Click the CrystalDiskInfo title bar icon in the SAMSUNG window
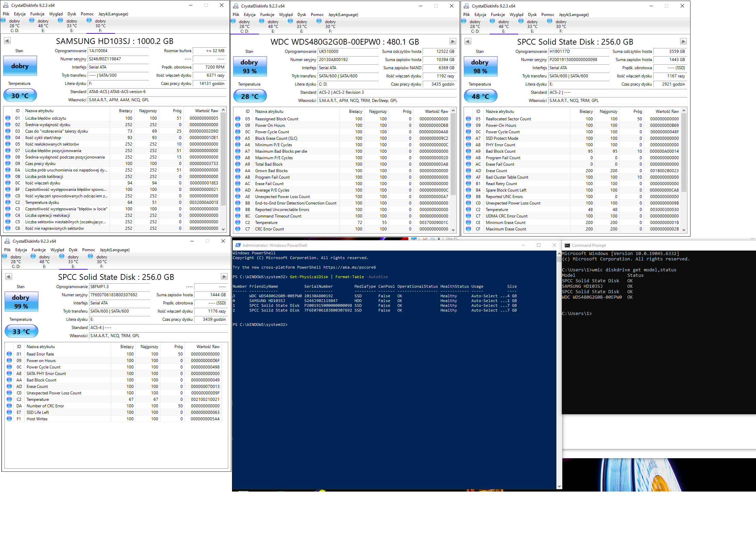Viewport: 756px width, 557px height. [x=6, y=5]
